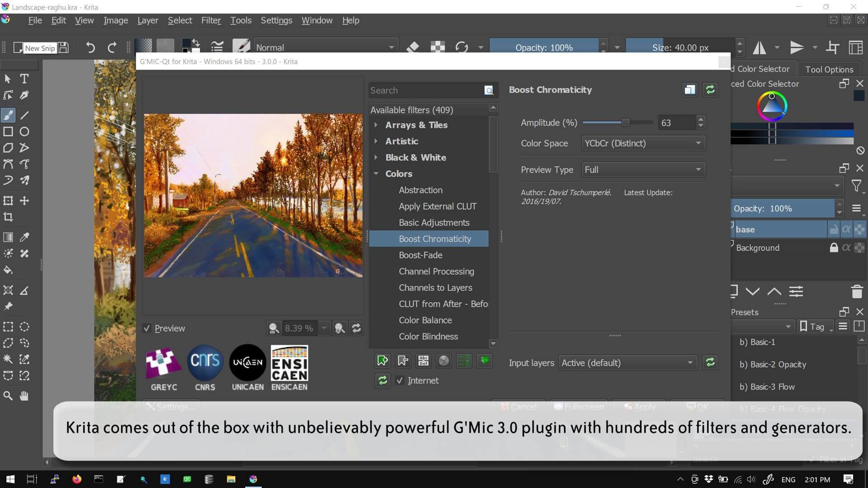
Task: Select the Rectangular selection tool
Action: tap(8, 326)
